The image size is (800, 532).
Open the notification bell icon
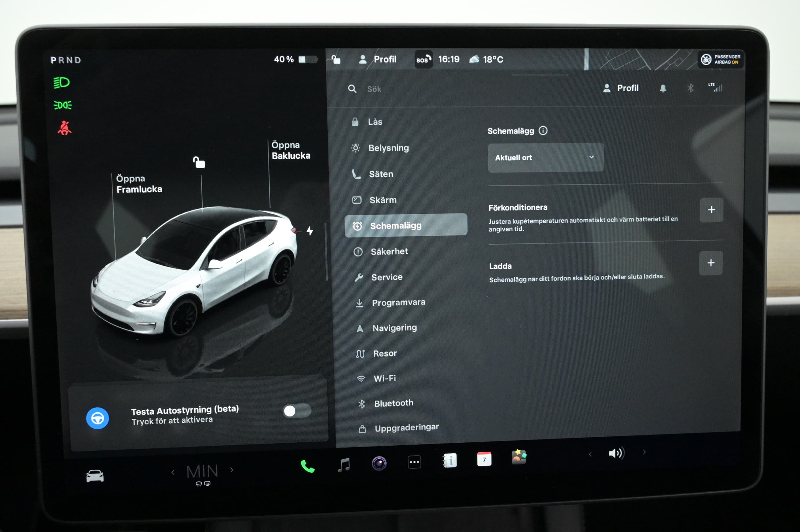662,88
